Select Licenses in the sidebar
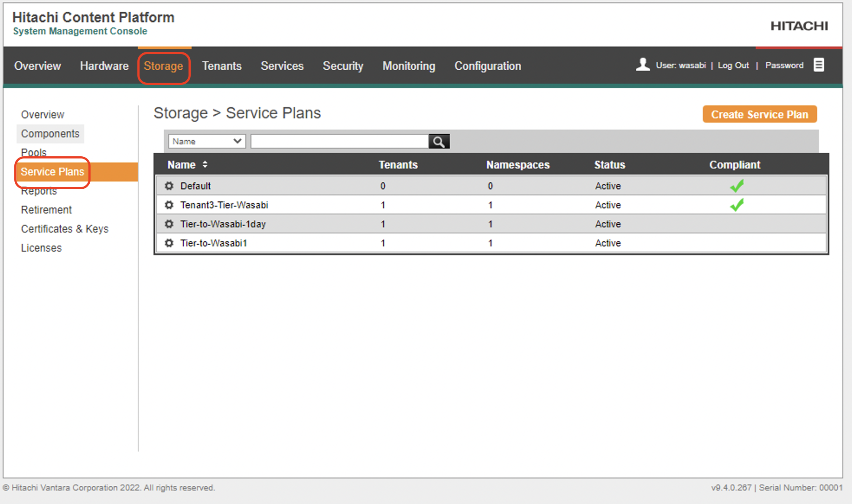The height and width of the screenshot is (504, 852). [41, 248]
